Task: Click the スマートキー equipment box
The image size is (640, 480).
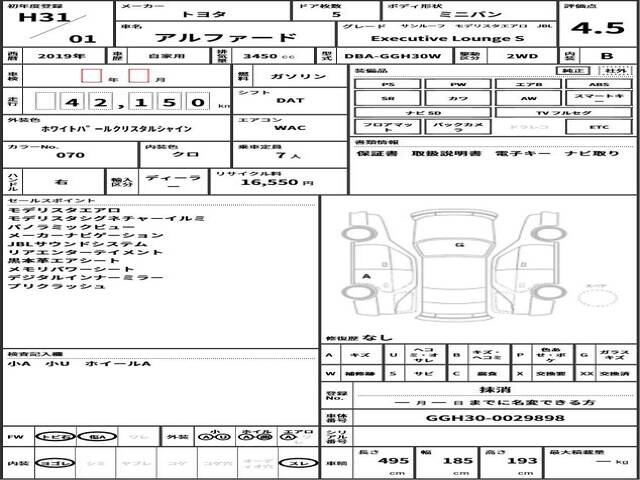Action: click(599, 98)
